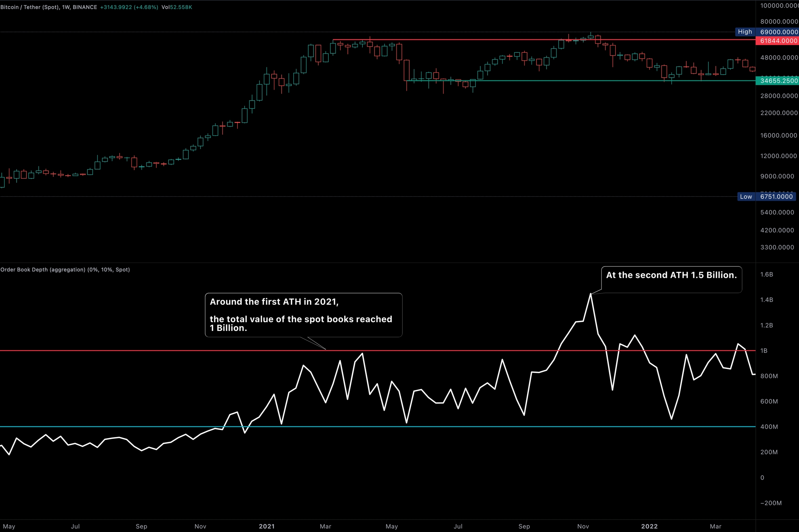799x532 pixels.
Task: Click the 16000.0000 price scale label
Action: (x=778, y=135)
